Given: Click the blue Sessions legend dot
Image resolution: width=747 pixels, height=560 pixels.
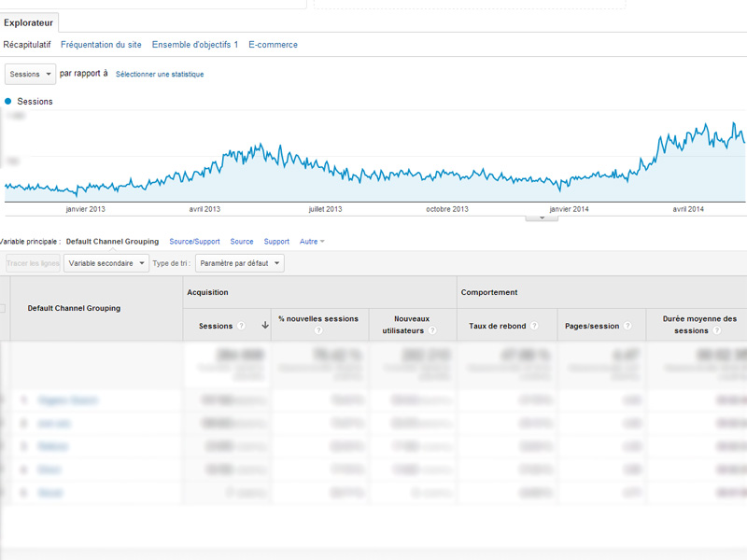Looking at the screenshot, I should point(8,101).
